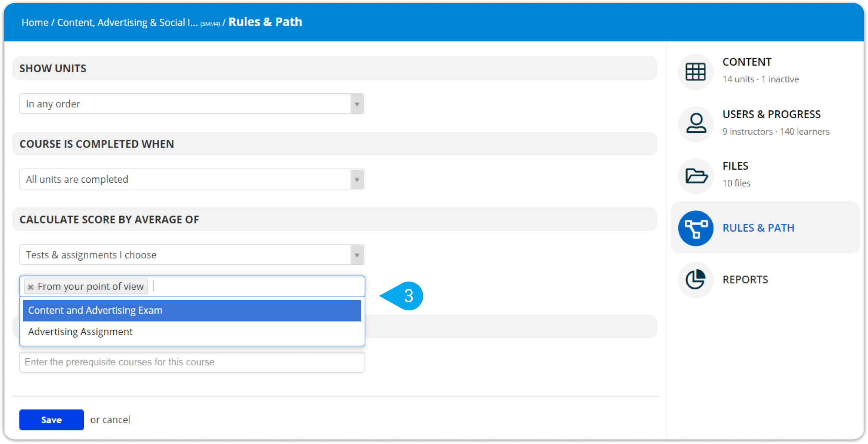This screenshot has width=868, height=444.
Task: Expand the 'In any order' dropdown arrow
Action: 357,104
